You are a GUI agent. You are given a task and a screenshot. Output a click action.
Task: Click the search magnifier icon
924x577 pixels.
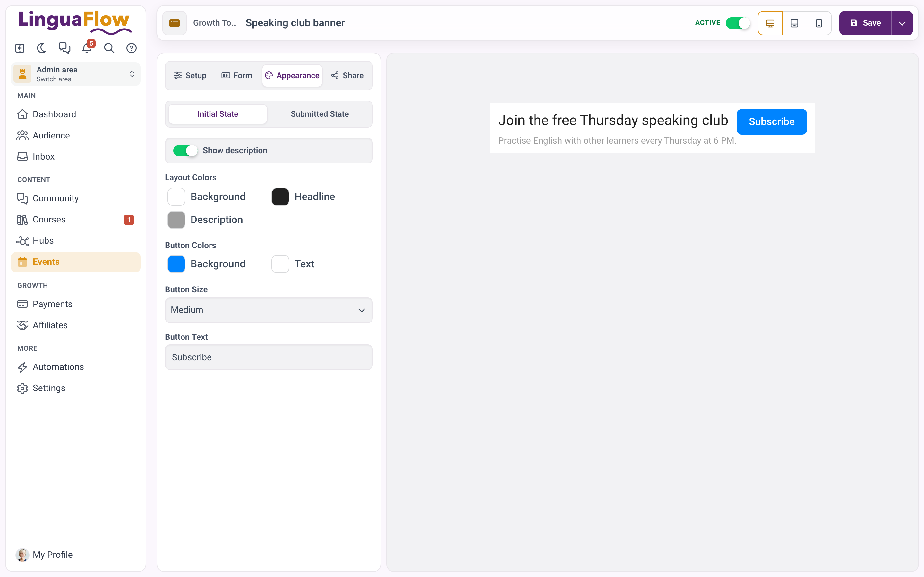click(109, 48)
